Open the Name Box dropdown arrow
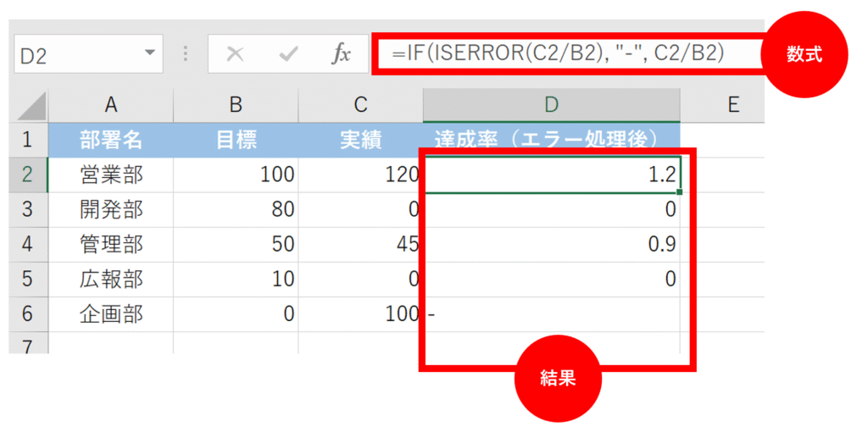868x432 pixels. (x=150, y=54)
